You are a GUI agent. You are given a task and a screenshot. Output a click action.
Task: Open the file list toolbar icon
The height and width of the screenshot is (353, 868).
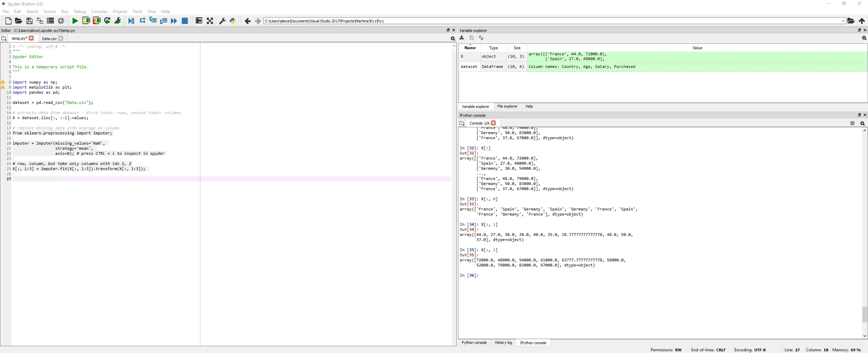click(51, 21)
